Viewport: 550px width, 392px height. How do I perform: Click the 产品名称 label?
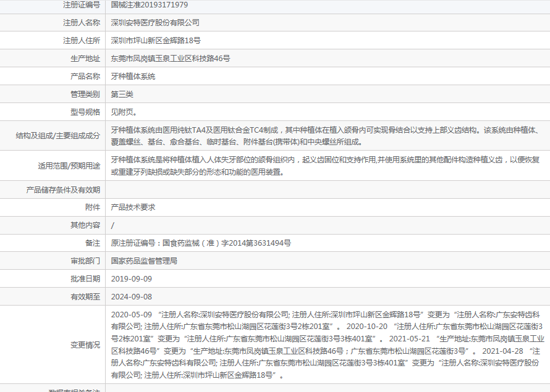tap(85, 77)
